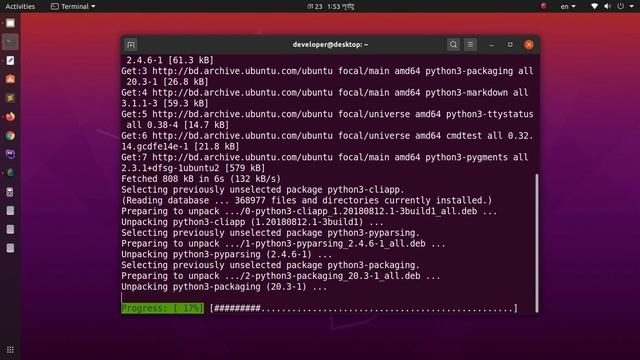Click the volume speaker icon
This screenshot has width=640, height=360.
[x=607, y=6]
